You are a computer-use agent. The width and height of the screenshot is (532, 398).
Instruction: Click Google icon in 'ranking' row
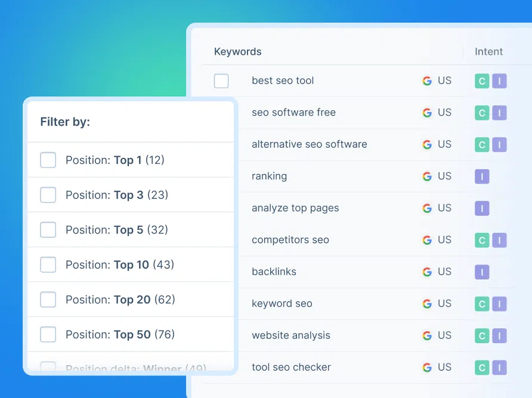click(427, 176)
